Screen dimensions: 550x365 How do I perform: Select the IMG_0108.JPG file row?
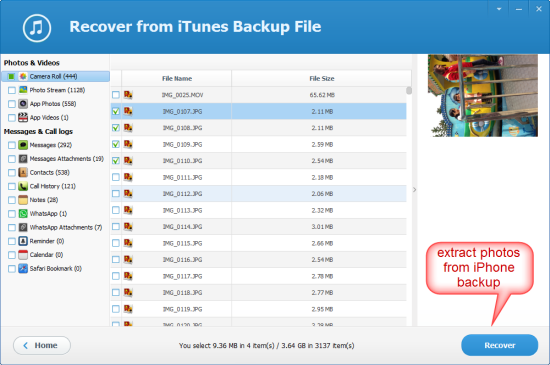pyautogui.click(x=259, y=128)
